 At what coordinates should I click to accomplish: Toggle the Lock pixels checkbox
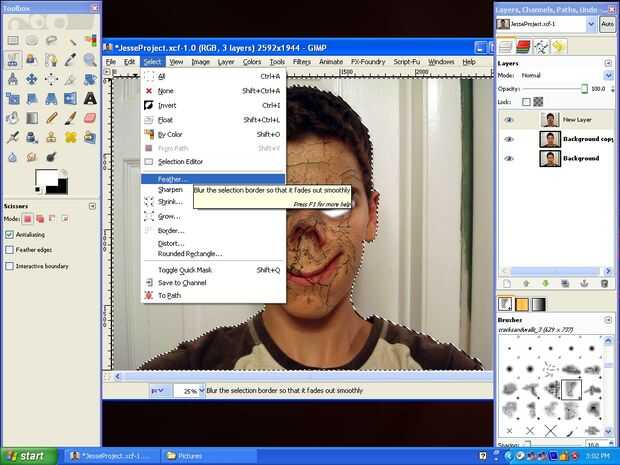pos(526,102)
